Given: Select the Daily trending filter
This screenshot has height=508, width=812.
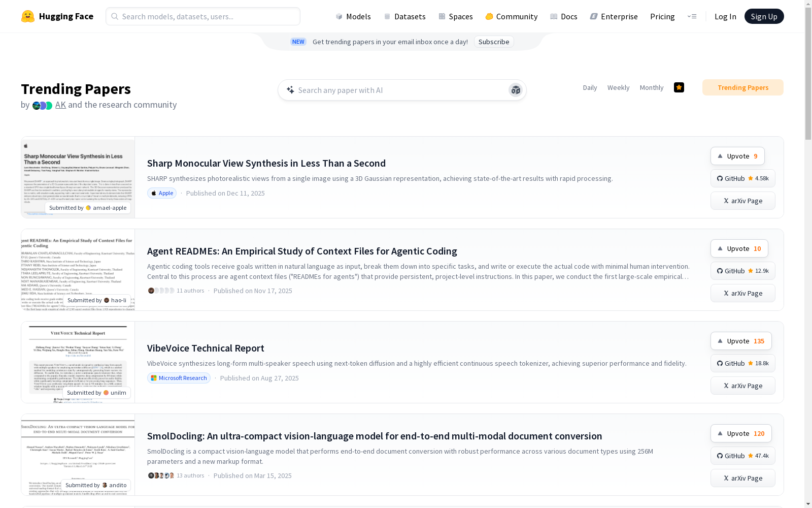Looking at the screenshot, I should [590, 87].
